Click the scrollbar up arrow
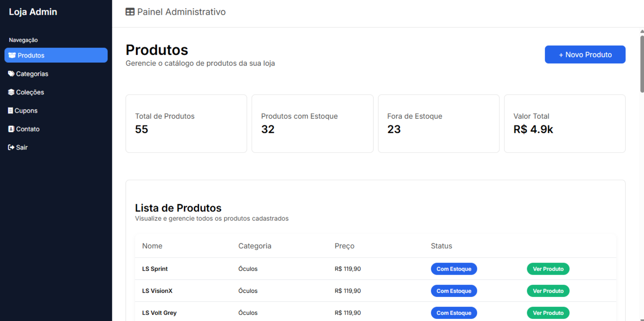 [x=642, y=31]
